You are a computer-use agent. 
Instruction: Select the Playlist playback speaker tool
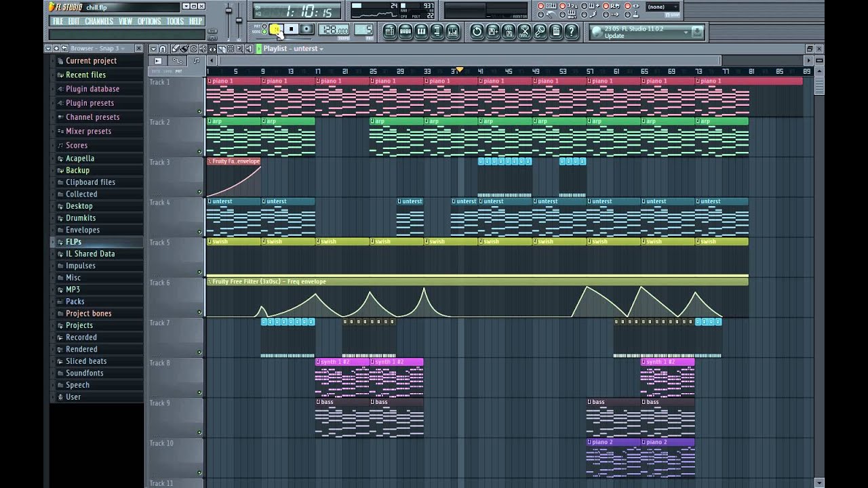tap(248, 49)
